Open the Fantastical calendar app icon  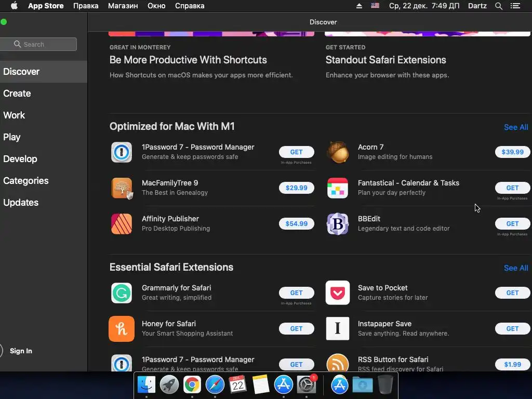point(338,188)
